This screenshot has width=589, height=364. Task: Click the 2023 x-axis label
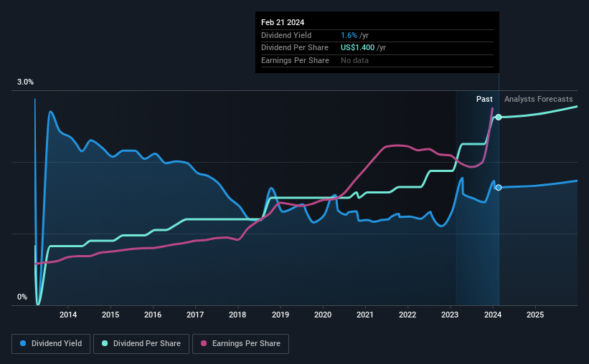click(x=450, y=315)
